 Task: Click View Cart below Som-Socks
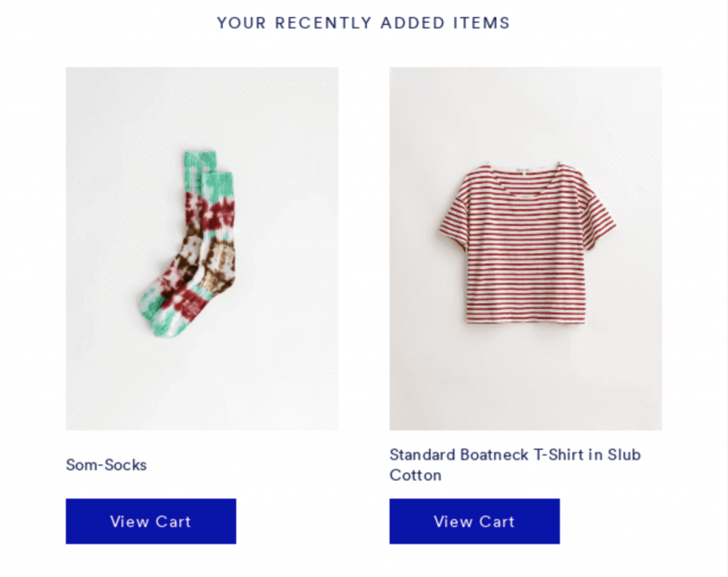point(151,522)
